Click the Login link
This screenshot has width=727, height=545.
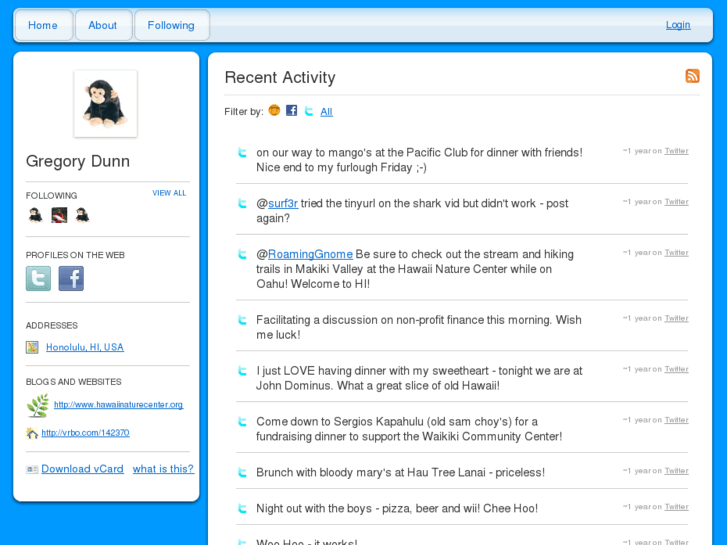point(678,25)
